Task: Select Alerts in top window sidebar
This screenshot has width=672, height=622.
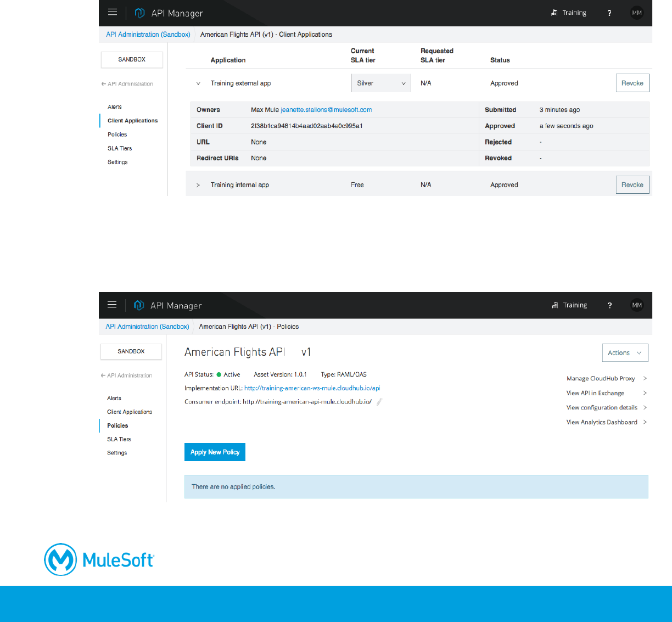Action: (x=115, y=107)
